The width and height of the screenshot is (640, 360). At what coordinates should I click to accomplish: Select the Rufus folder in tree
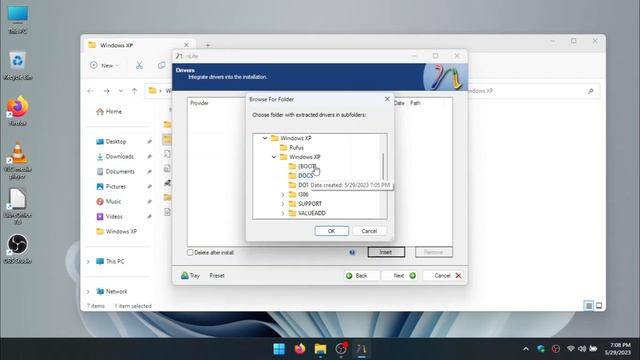click(292, 147)
